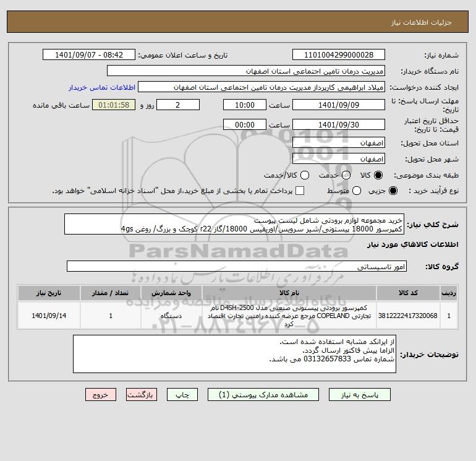Select the خدمت radio button
The height and width of the screenshot is (461, 476).
pyautogui.click(x=346, y=175)
